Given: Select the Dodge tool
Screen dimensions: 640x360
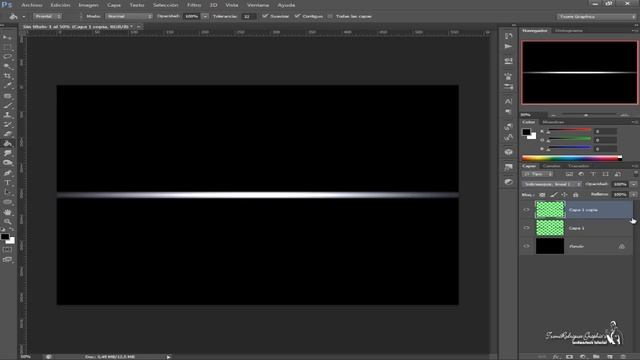Looking at the screenshot, I should pos(7,162).
